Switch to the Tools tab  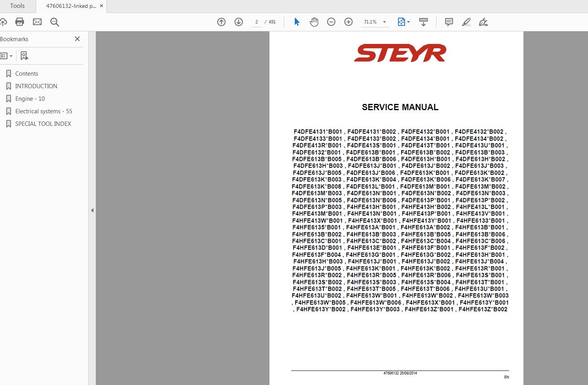(17, 6)
